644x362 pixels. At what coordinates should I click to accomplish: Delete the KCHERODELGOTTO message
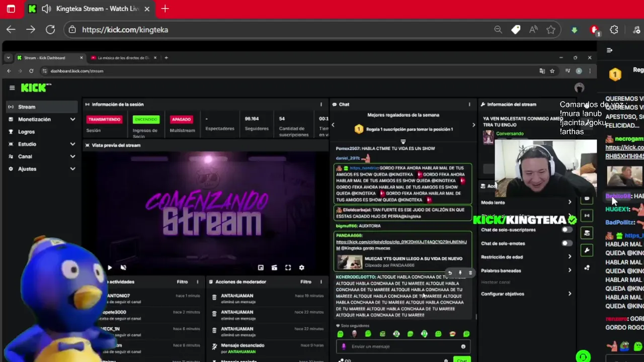click(470, 273)
